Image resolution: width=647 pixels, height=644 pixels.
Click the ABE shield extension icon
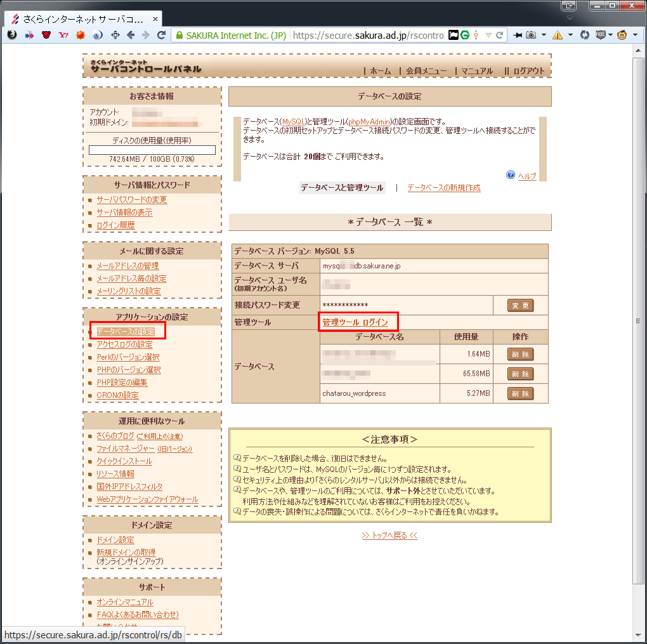click(601, 35)
